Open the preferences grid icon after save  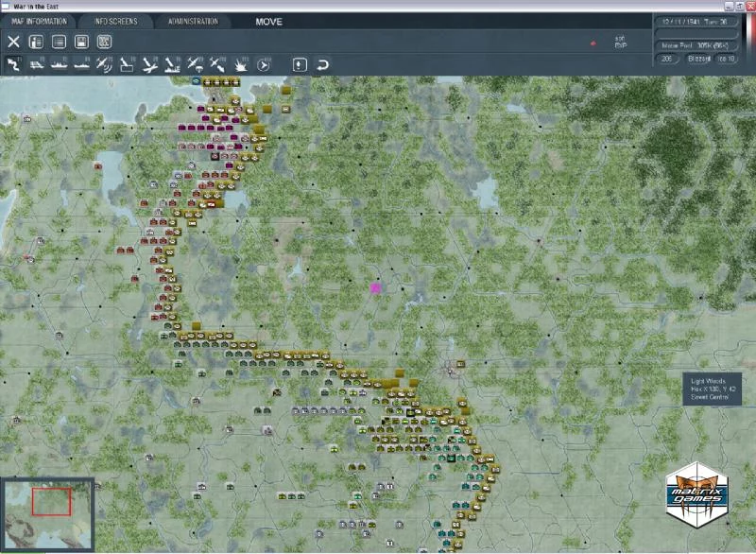tap(104, 42)
